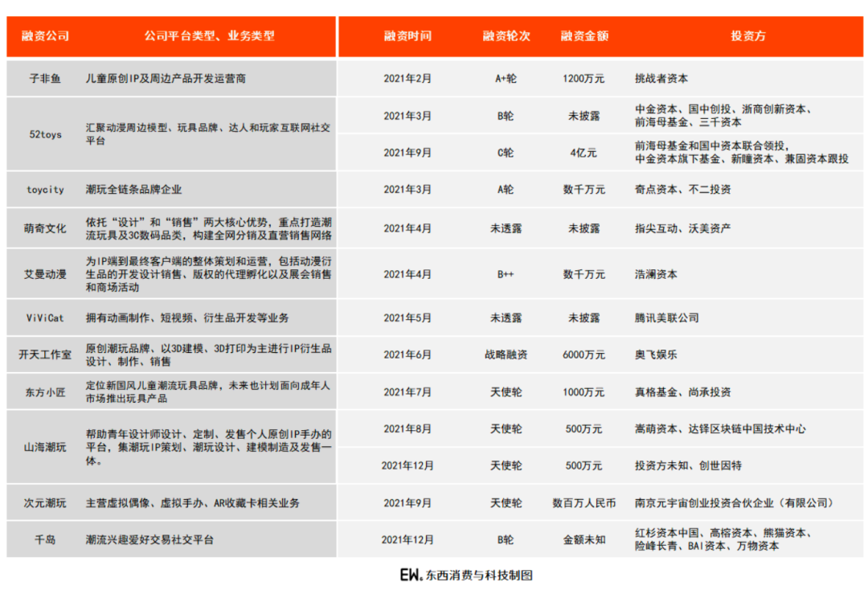Select the 山海潮玩 company cell
This screenshot has height=590, width=868.
[45, 447]
